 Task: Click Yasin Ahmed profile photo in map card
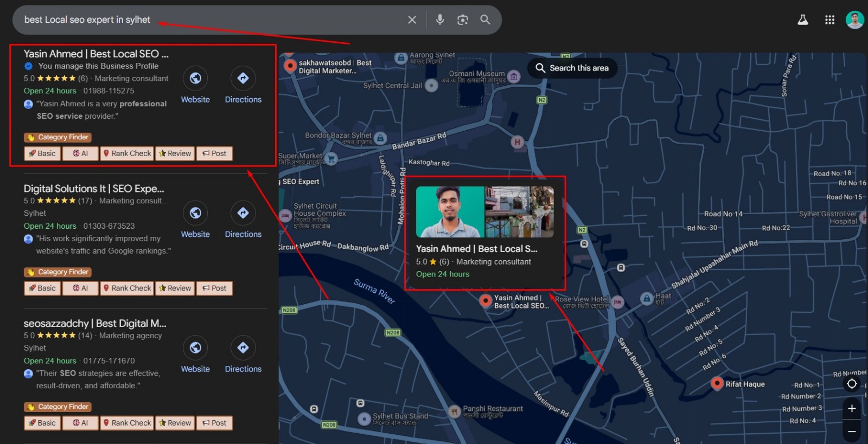[x=450, y=212]
